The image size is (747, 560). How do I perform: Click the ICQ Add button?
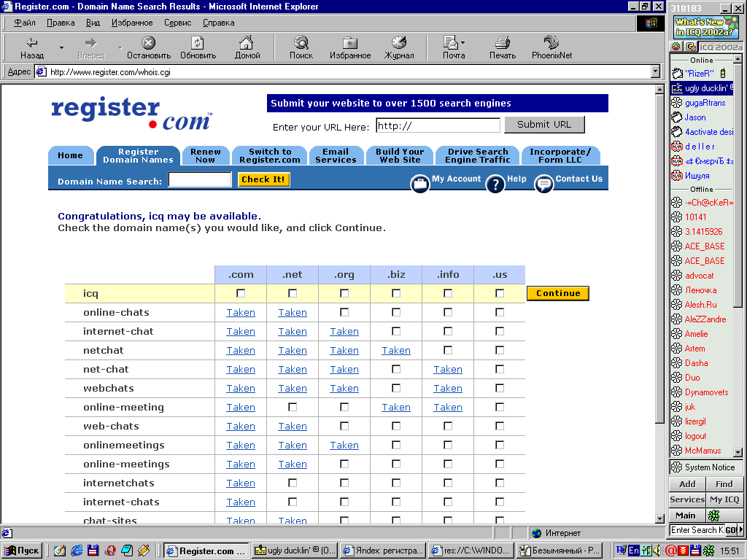[x=687, y=484]
